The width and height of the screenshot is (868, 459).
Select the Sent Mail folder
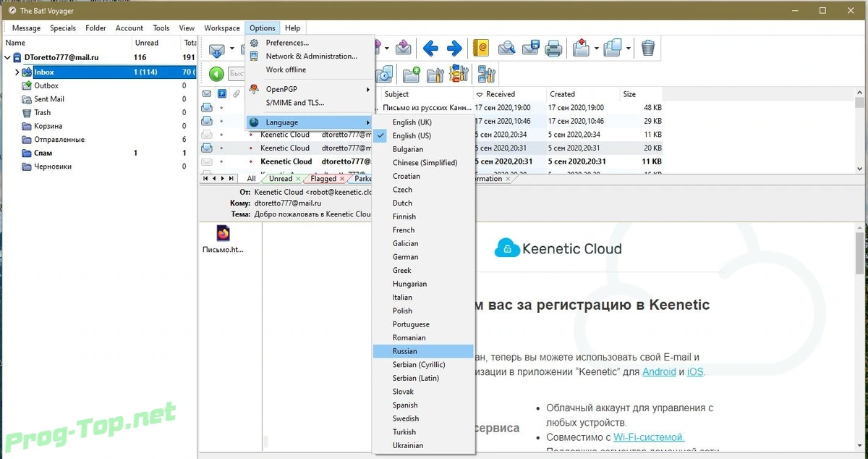pyautogui.click(x=48, y=99)
